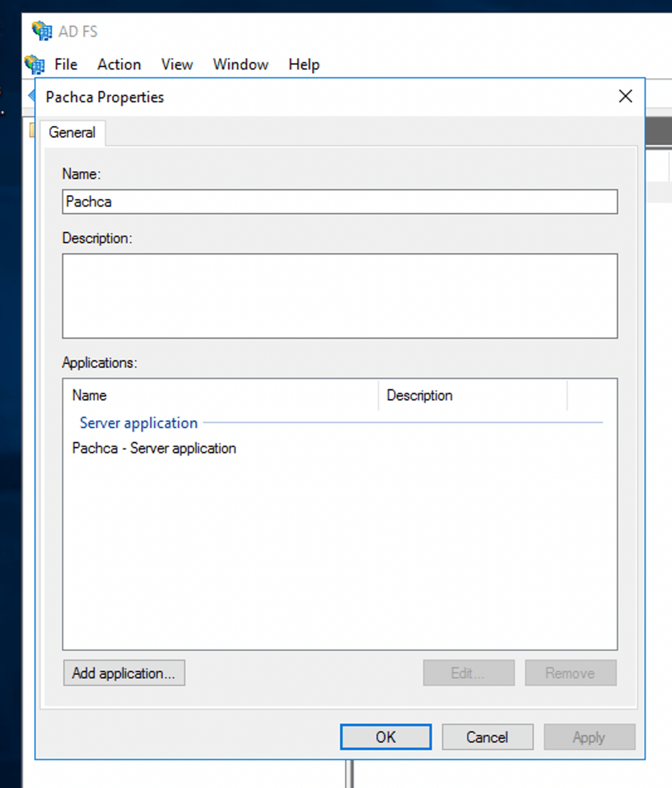The height and width of the screenshot is (788, 672).
Task: Open the View menu
Action: pyautogui.click(x=177, y=64)
